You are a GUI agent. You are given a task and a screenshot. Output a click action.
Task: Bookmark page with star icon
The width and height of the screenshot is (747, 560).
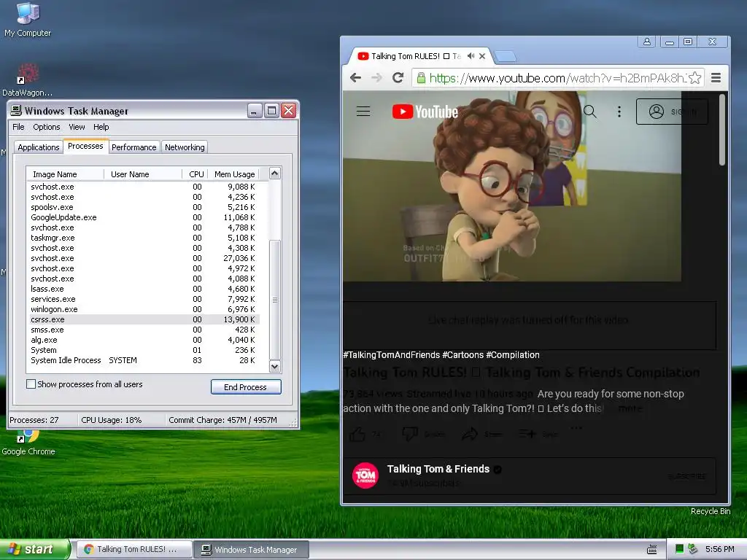pyautogui.click(x=695, y=77)
